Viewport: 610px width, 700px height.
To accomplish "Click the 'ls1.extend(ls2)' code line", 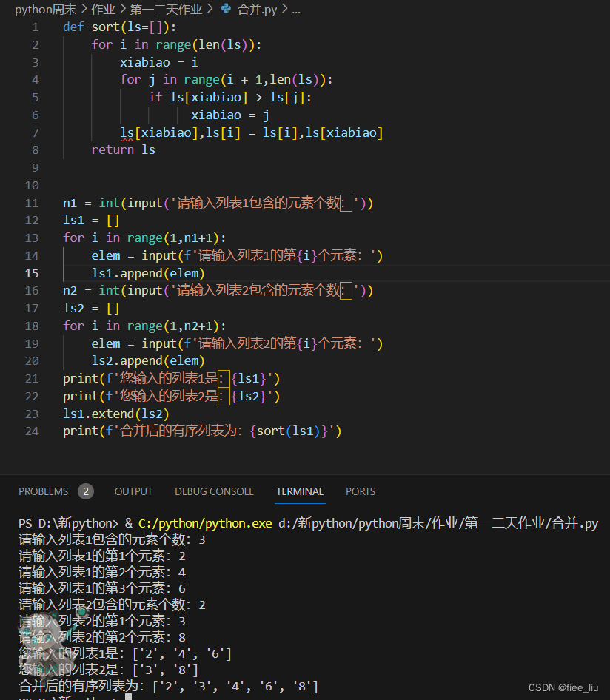I will [116, 414].
